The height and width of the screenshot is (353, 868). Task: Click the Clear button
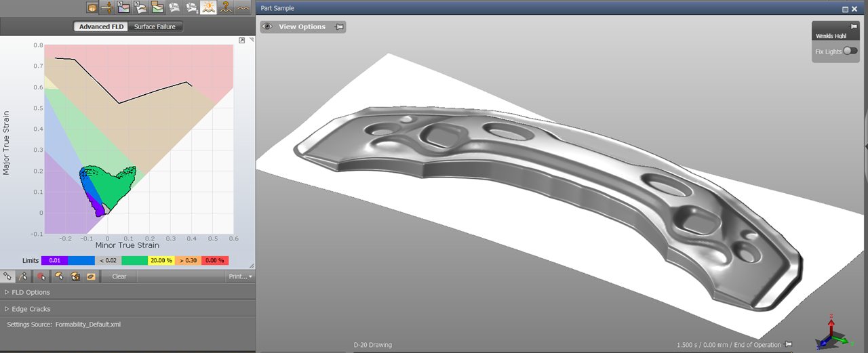pos(119,276)
